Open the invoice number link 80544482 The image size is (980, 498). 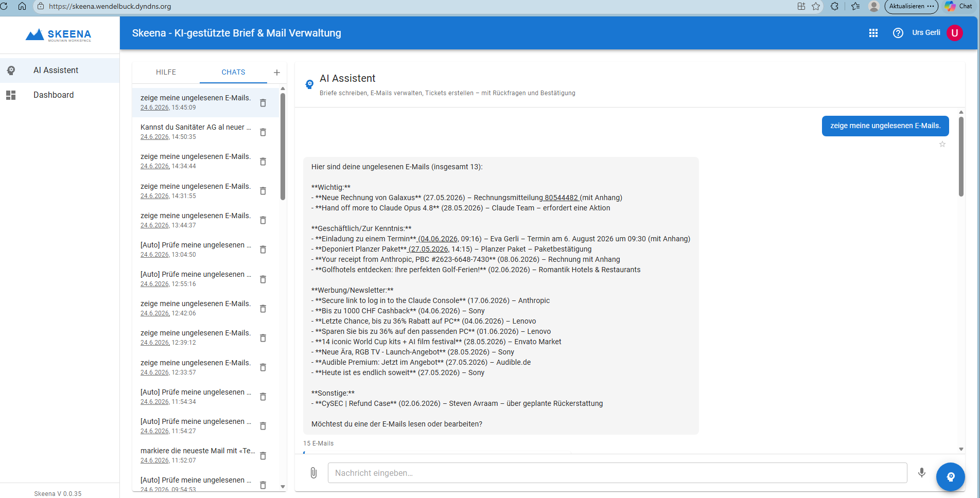tap(561, 198)
